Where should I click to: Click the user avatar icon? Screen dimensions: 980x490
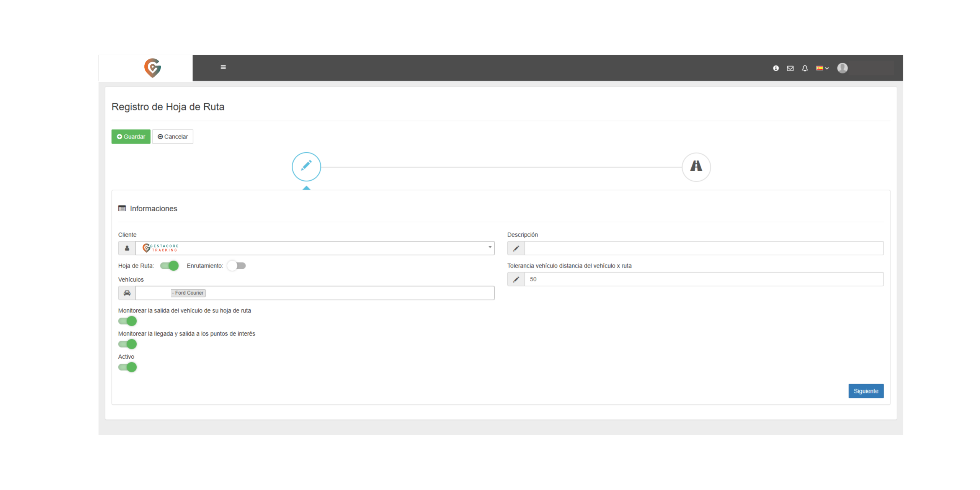[x=842, y=68]
